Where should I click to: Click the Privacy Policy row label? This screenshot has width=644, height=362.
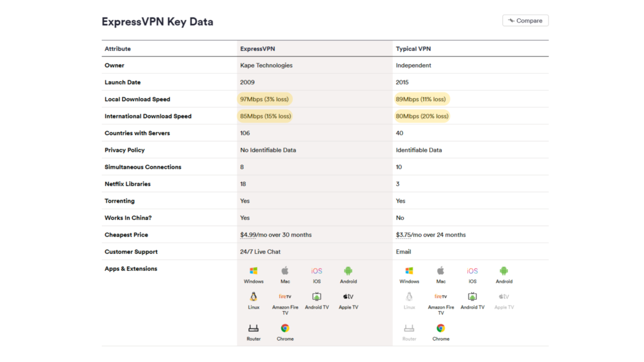(x=125, y=150)
